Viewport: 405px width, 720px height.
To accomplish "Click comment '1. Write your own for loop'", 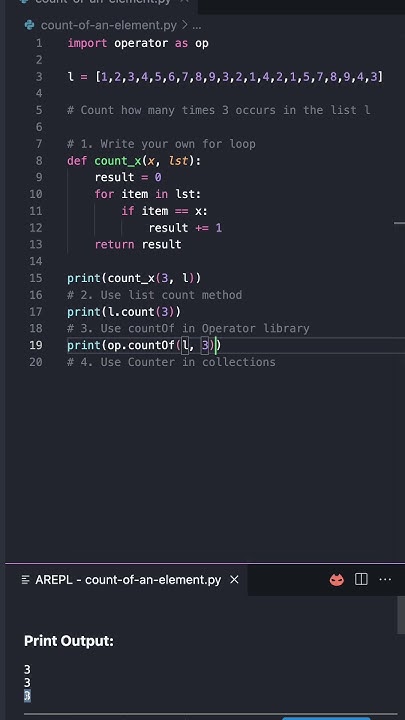I will click(161, 144).
